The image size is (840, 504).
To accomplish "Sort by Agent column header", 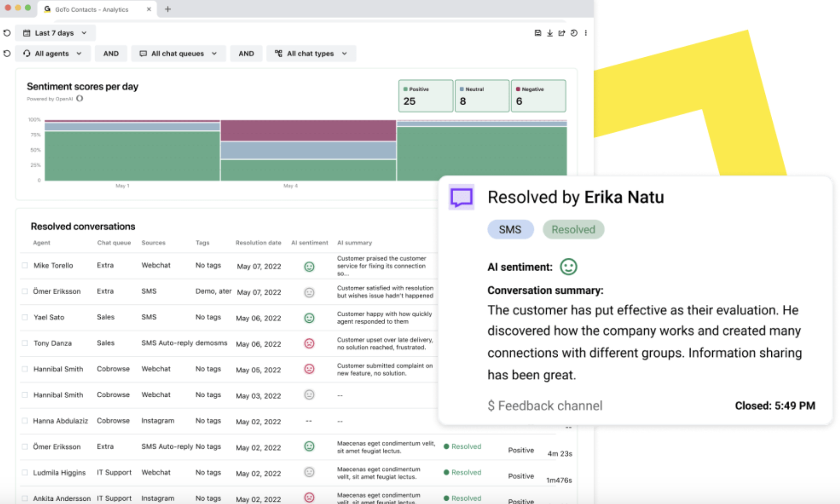I will pos(41,243).
